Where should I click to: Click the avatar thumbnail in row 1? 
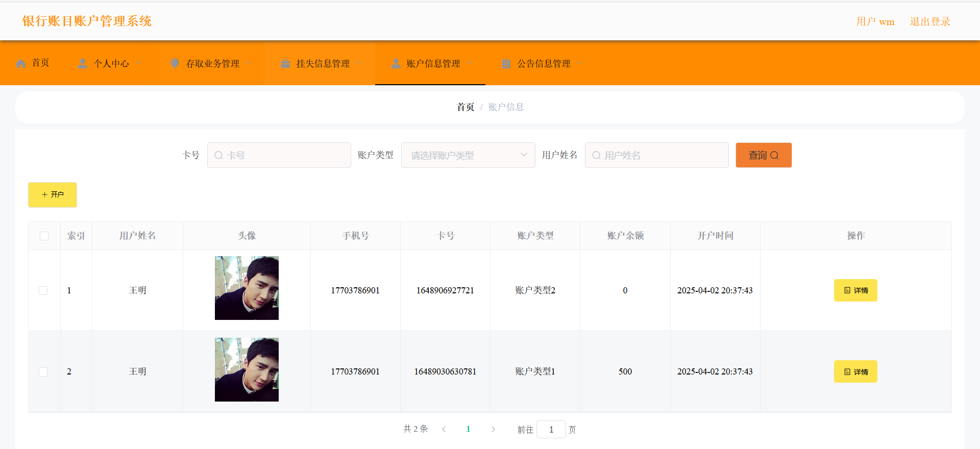(247, 288)
